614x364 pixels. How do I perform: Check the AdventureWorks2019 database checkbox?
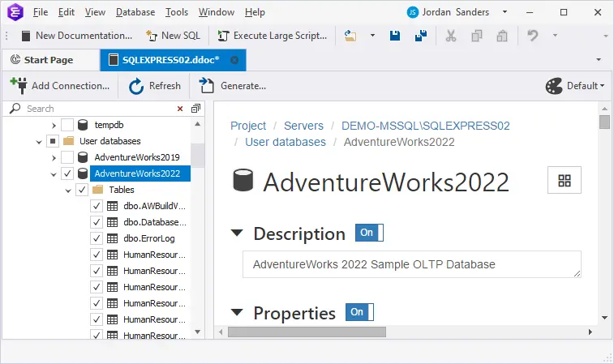pos(67,157)
